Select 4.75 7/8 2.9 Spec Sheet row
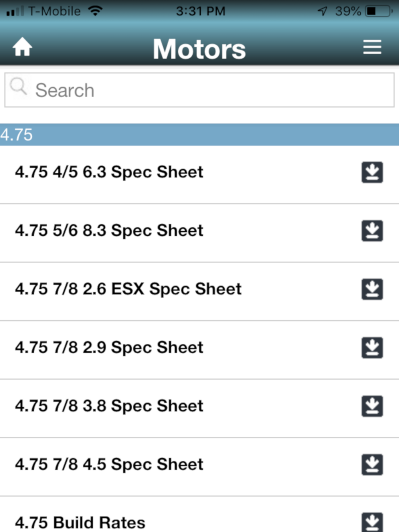The width and height of the screenshot is (399, 532). pyautogui.click(x=199, y=350)
